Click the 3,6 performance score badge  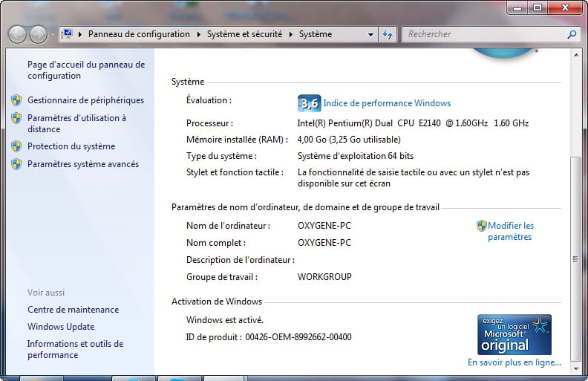click(x=310, y=103)
